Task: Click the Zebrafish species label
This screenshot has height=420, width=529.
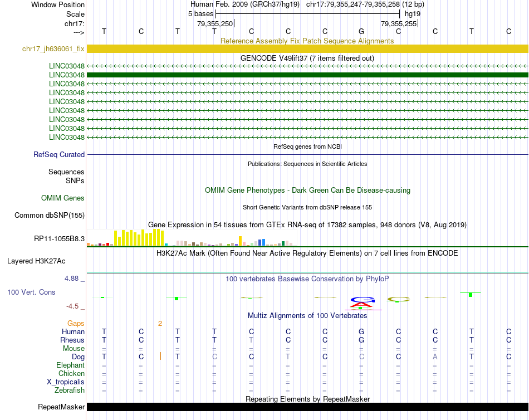Action: (x=69, y=390)
